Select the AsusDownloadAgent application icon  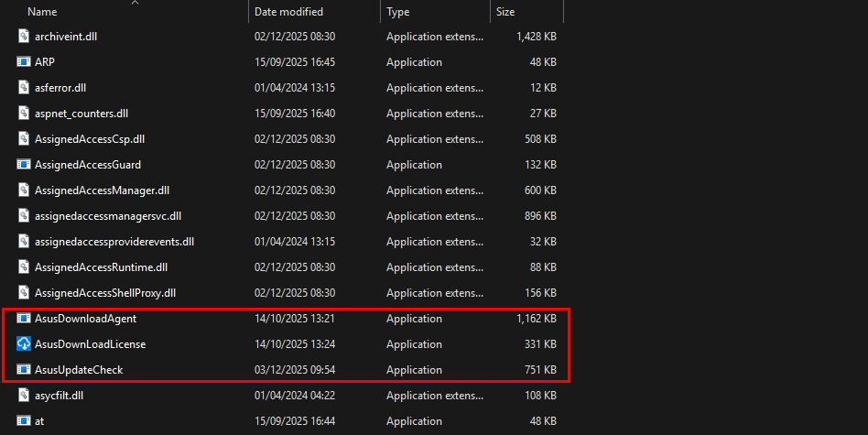point(25,319)
